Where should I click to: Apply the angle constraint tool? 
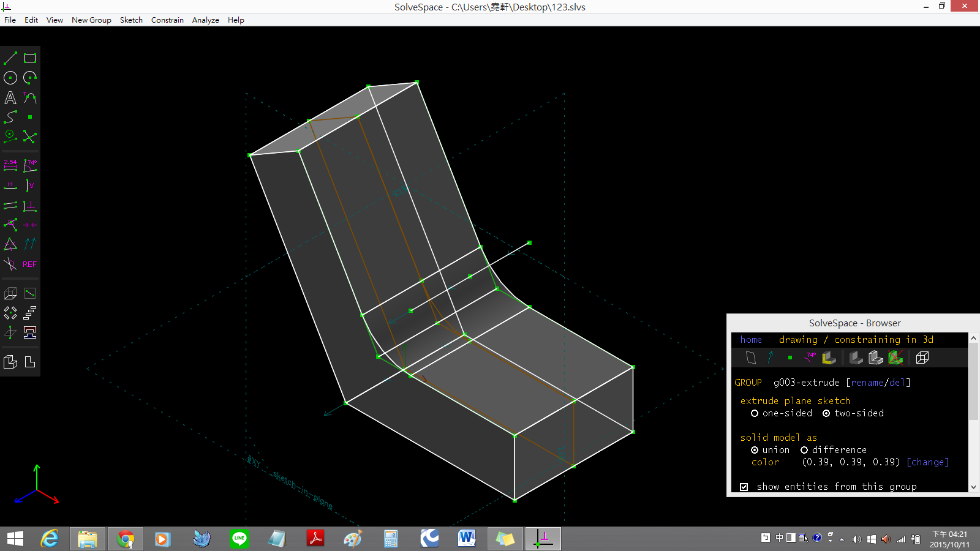point(30,165)
